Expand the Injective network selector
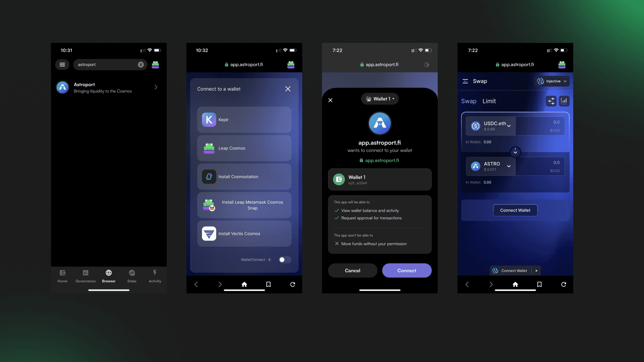The image size is (644, 362). click(x=552, y=81)
